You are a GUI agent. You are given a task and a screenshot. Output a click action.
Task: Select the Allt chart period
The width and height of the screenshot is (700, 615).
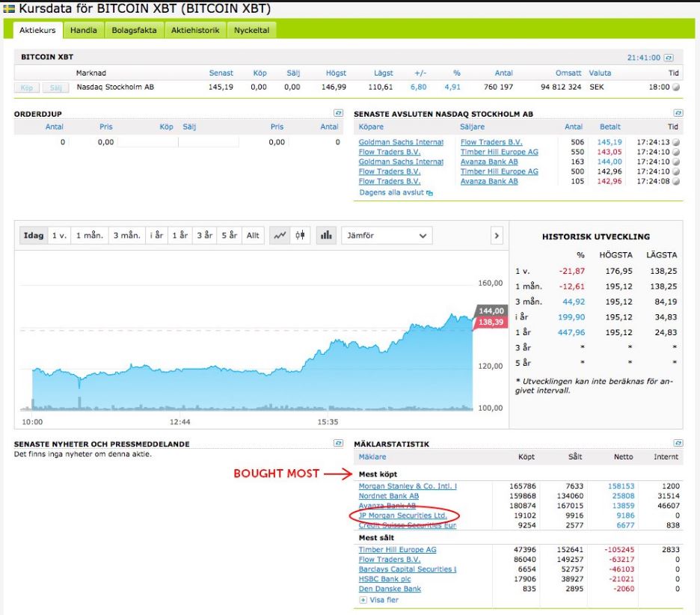[x=253, y=235]
